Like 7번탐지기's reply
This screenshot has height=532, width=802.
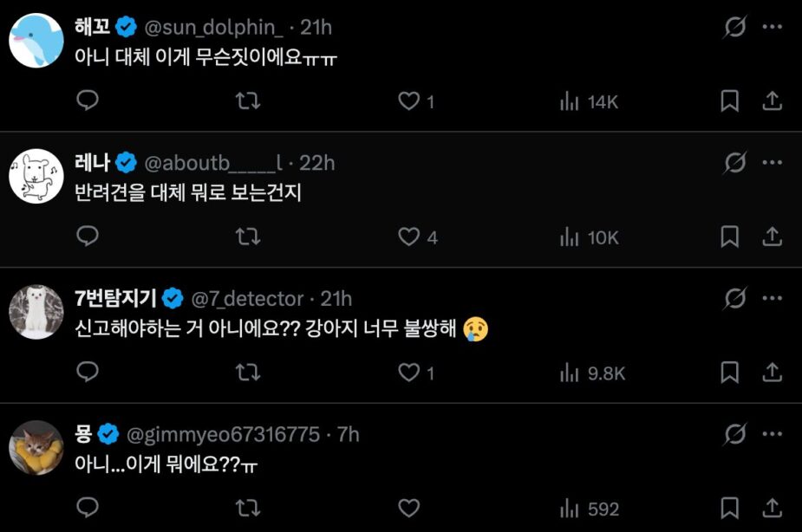pyautogui.click(x=408, y=373)
